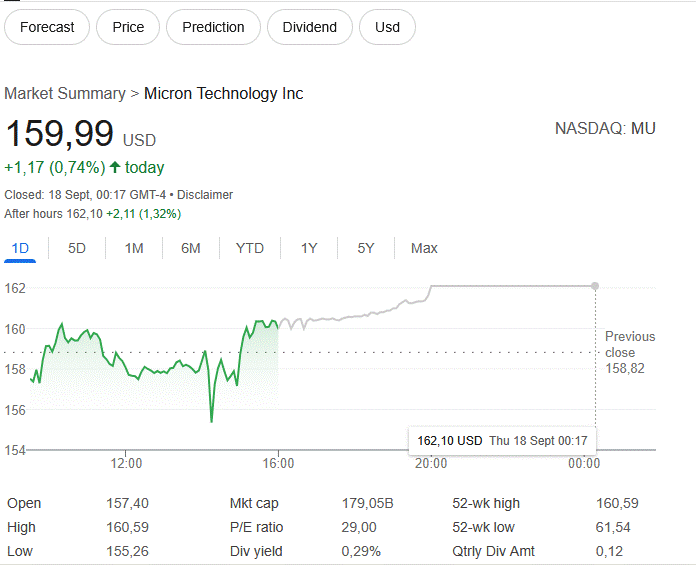Click the Mkt cap label
The width and height of the screenshot is (696, 565).
254,503
